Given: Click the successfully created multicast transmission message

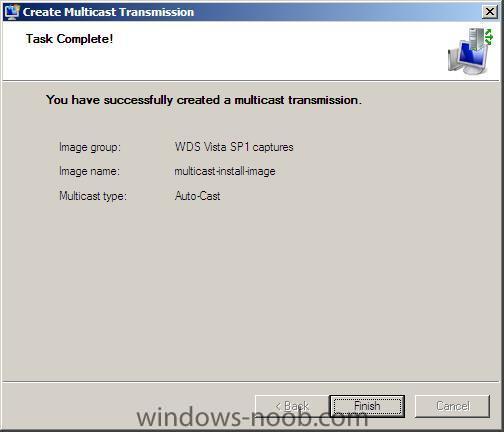Looking at the screenshot, I should (204, 100).
